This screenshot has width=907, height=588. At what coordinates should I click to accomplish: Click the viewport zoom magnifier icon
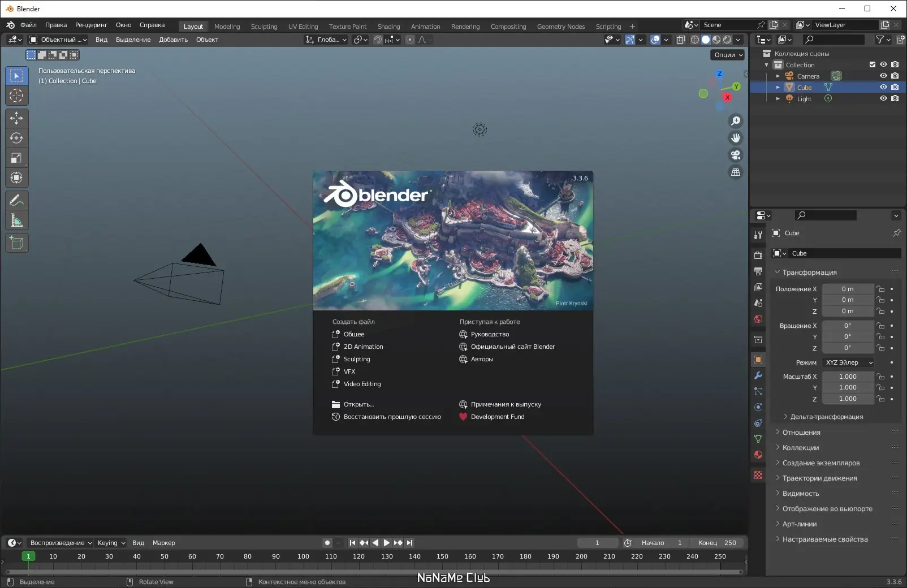click(736, 121)
